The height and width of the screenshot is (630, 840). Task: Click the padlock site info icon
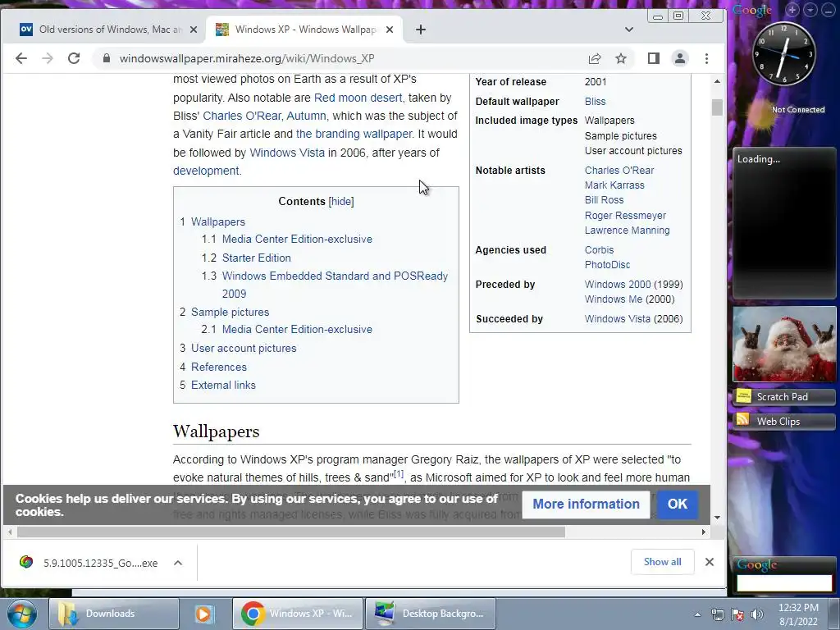click(x=107, y=58)
